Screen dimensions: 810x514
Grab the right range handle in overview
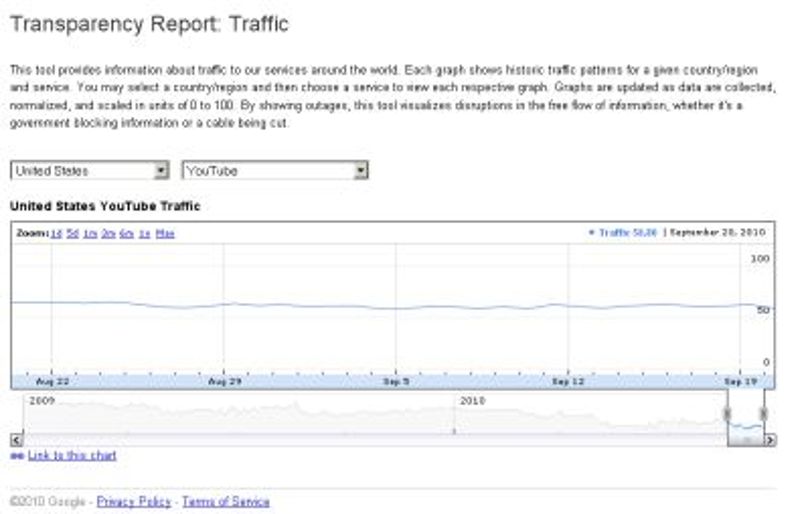[764, 413]
